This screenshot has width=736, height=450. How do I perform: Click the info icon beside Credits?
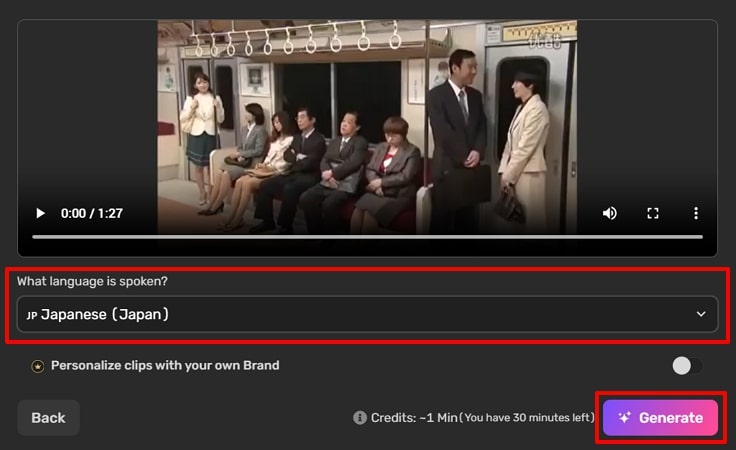[360, 418]
